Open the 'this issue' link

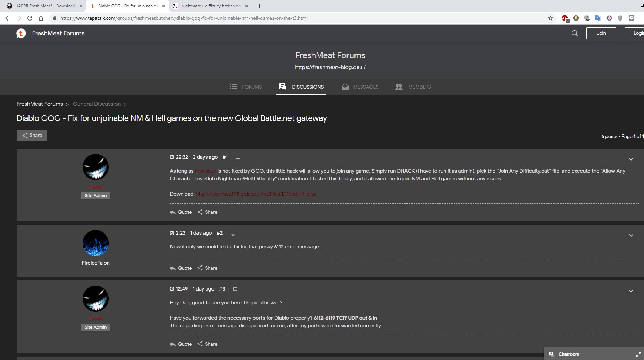(x=205, y=171)
